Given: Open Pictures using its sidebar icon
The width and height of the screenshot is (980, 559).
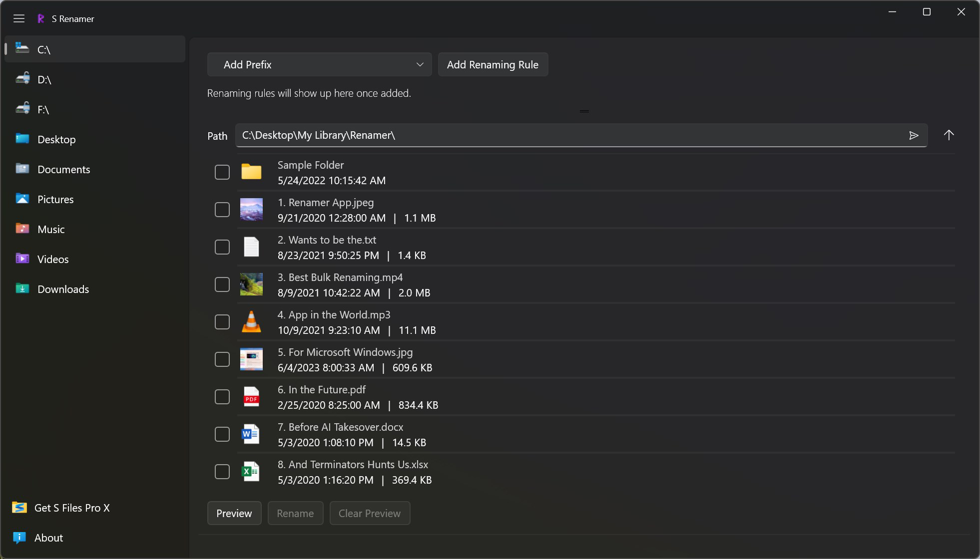Looking at the screenshot, I should tap(21, 199).
